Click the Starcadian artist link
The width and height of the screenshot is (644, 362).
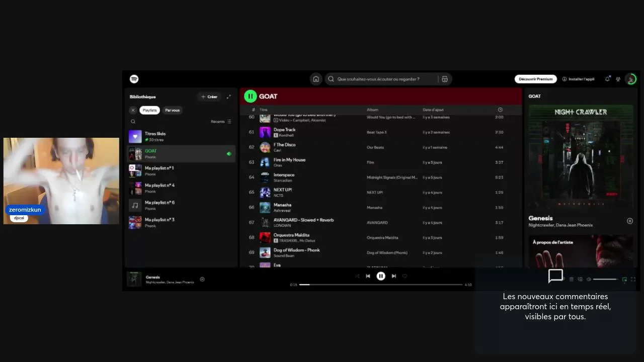(x=282, y=180)
